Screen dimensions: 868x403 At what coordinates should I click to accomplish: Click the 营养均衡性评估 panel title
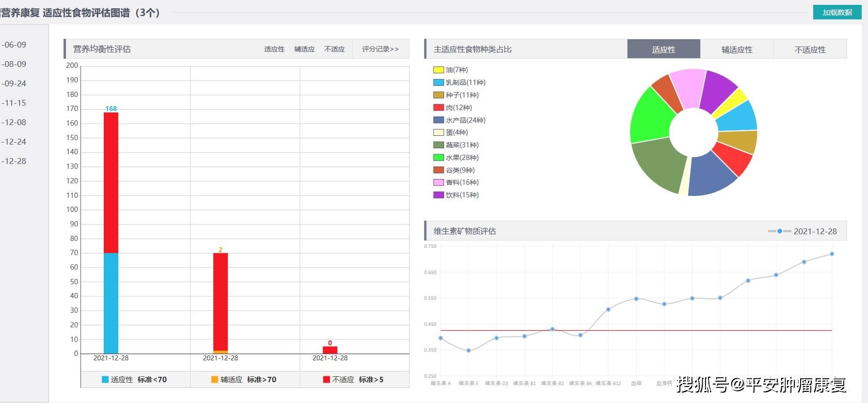click(x=102, y=49)
